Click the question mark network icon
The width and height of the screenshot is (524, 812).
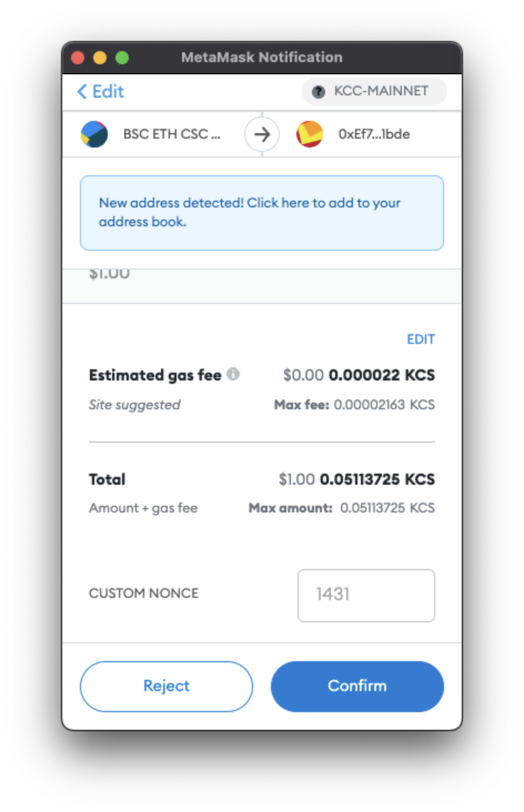318,92
